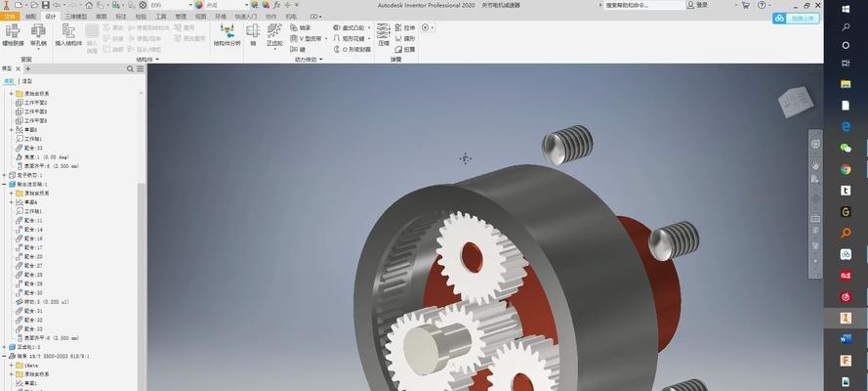Expand the 草图6 sketch node

pyautogui.click(x=11, y=130)
